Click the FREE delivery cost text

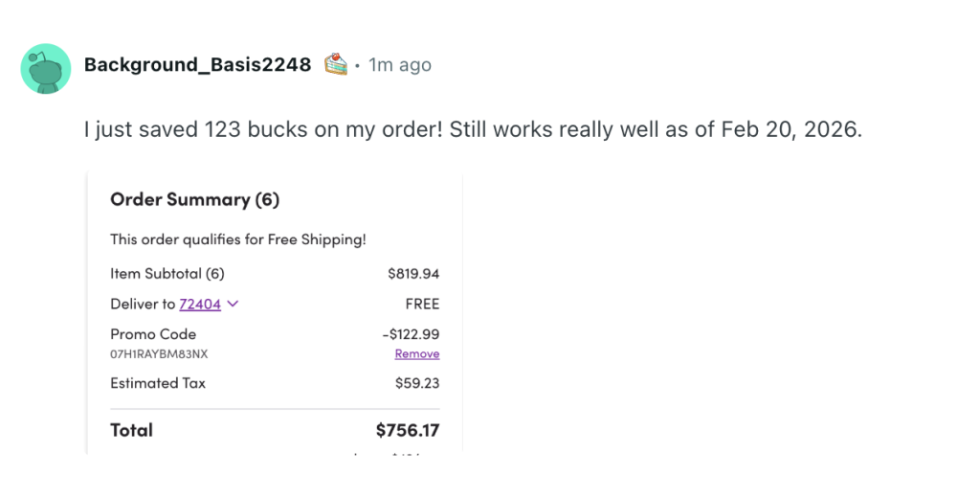(422, 305)
